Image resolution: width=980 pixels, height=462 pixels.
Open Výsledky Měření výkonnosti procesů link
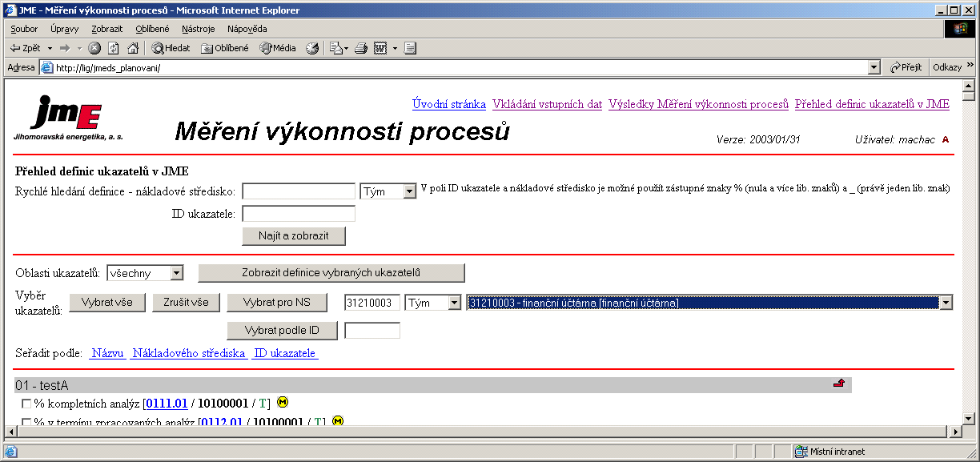coord(699,104)
